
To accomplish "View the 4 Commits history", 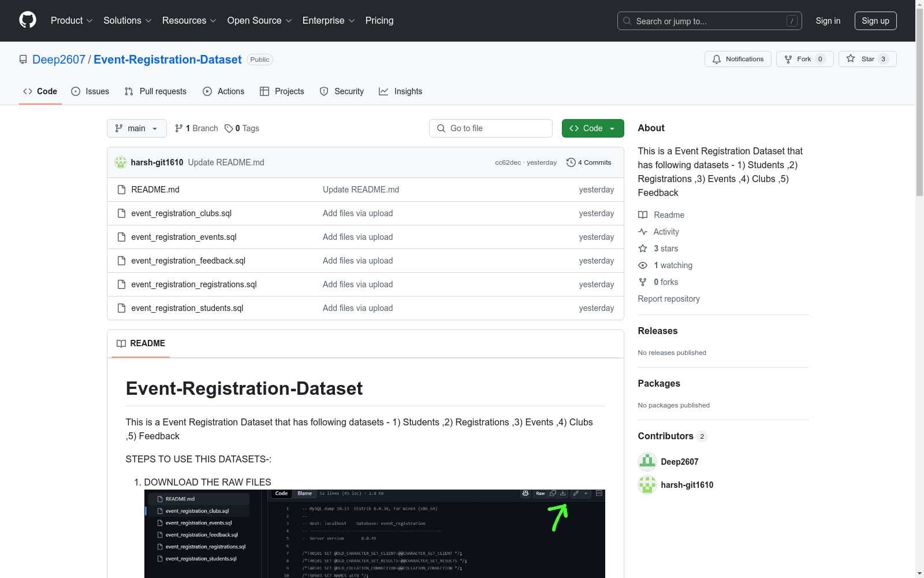I will [x=589, y=162].
